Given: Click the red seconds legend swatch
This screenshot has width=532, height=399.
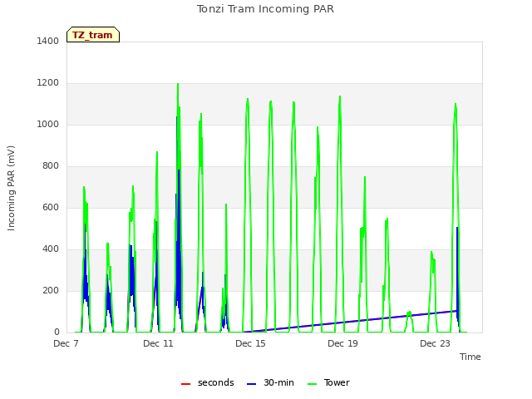Looking at the screenshot, I should point(185,384).
